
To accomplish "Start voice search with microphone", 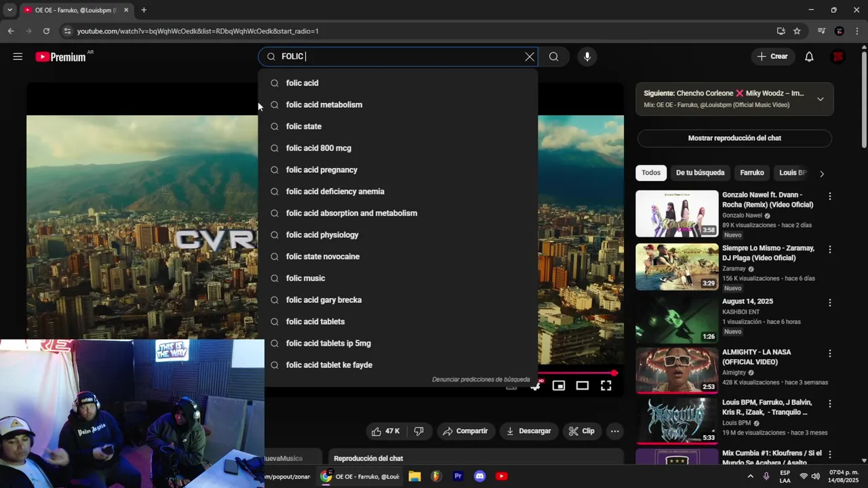I will point(587,57).
